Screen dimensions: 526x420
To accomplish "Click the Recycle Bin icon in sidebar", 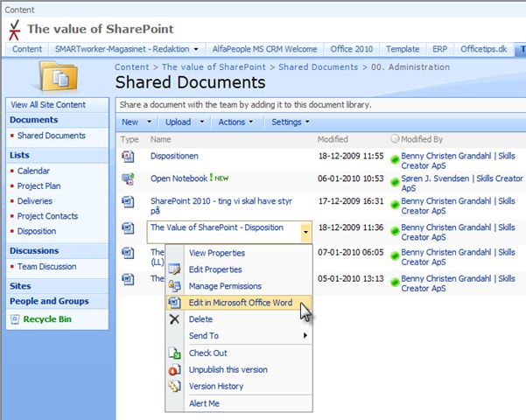I will (12, 319).
